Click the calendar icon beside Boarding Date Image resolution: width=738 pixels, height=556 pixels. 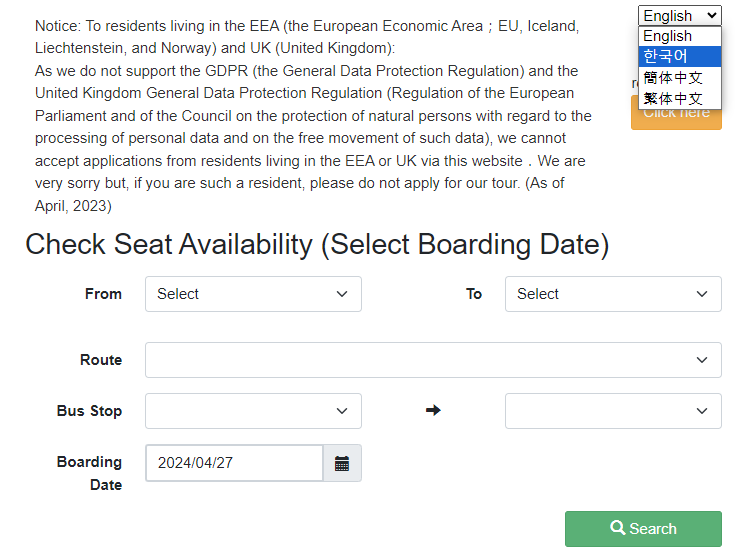(x=342, y=463)
